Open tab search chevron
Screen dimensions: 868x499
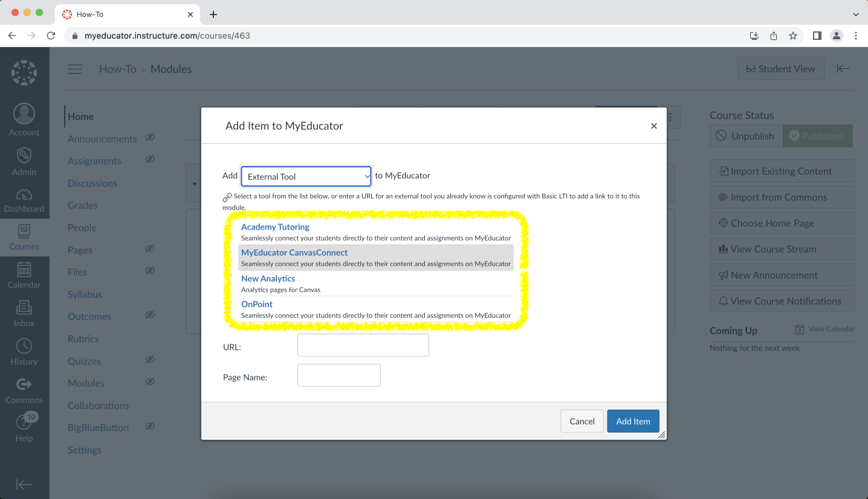[x=856, y=14]
